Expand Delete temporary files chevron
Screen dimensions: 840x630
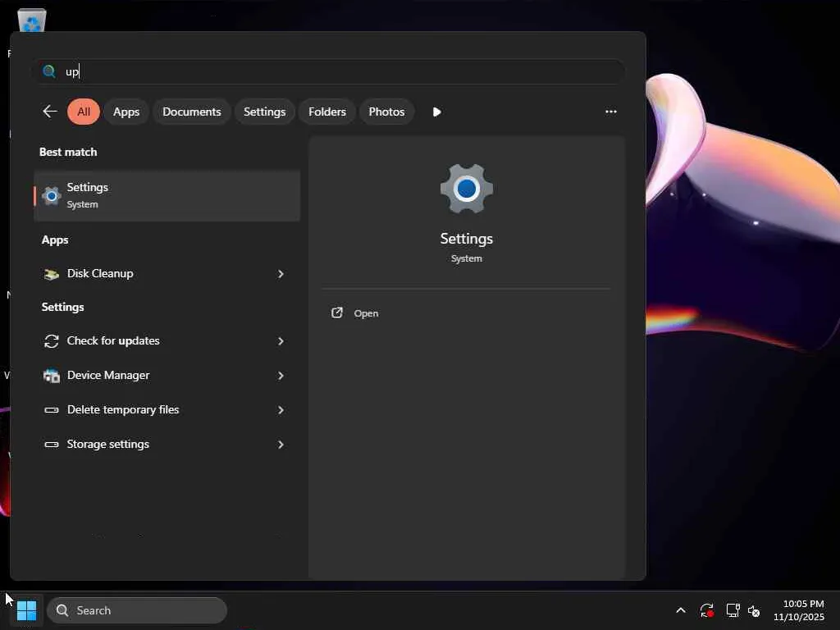pos(281,410)
